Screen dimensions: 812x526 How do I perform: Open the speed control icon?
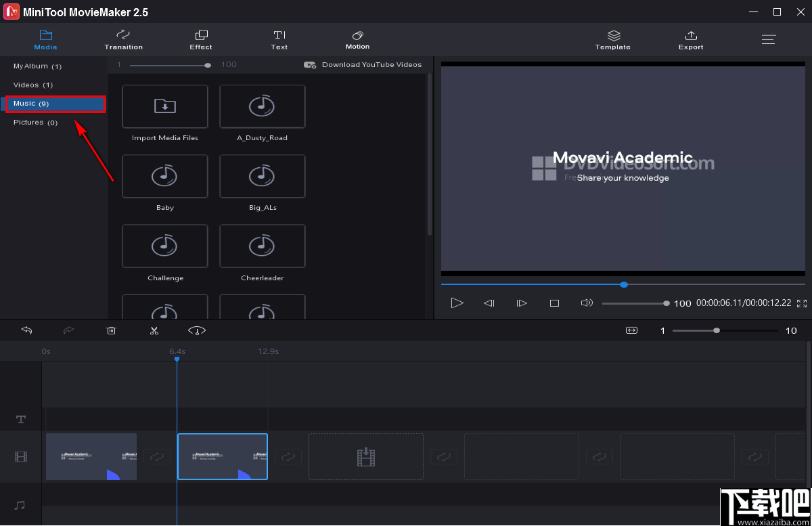[196, 330]
